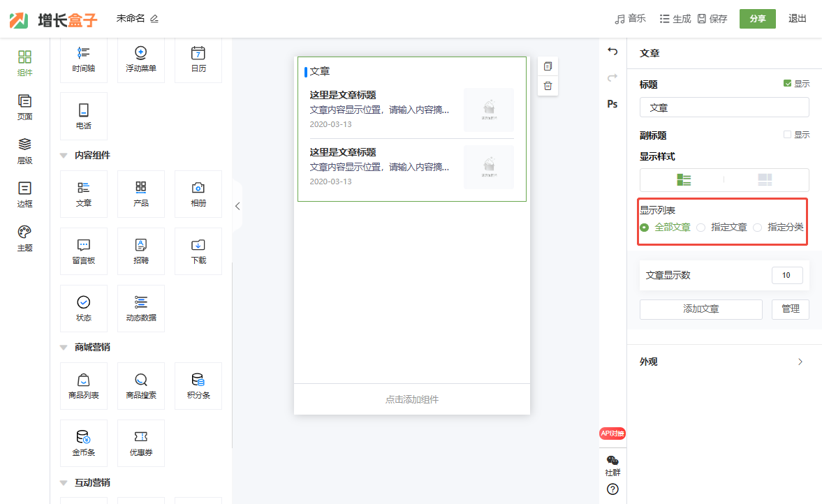Toggle the 标题 显示 checkbox

pyautogui.click(x=788, y=84)
